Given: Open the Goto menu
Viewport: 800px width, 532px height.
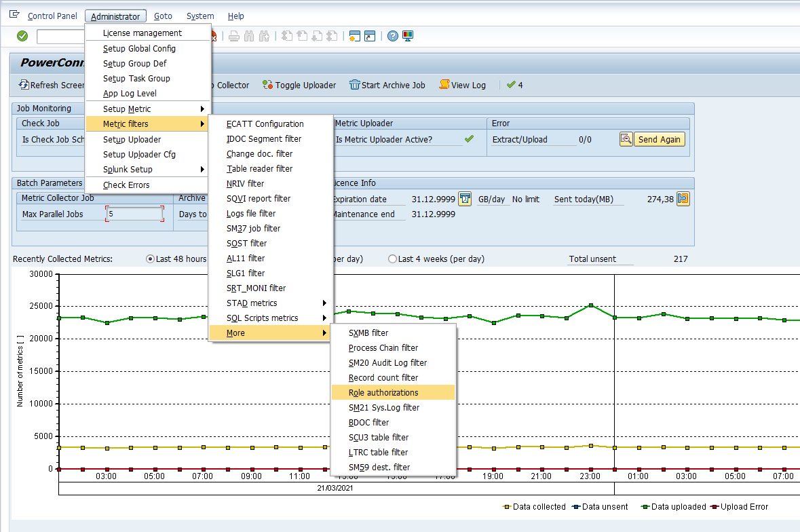Looking at the screenshot, I should [x=163, y=16].
